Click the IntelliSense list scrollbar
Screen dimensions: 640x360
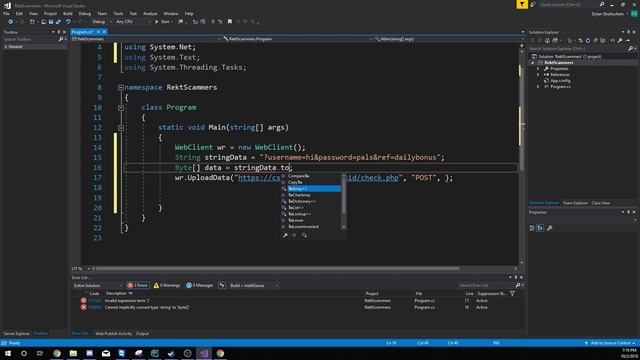[344, 201]
